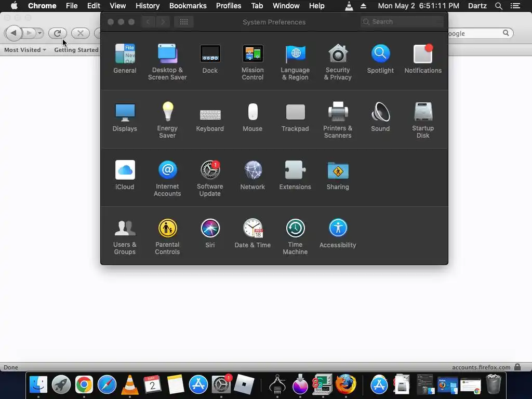Open the Profiles menu

229,6
